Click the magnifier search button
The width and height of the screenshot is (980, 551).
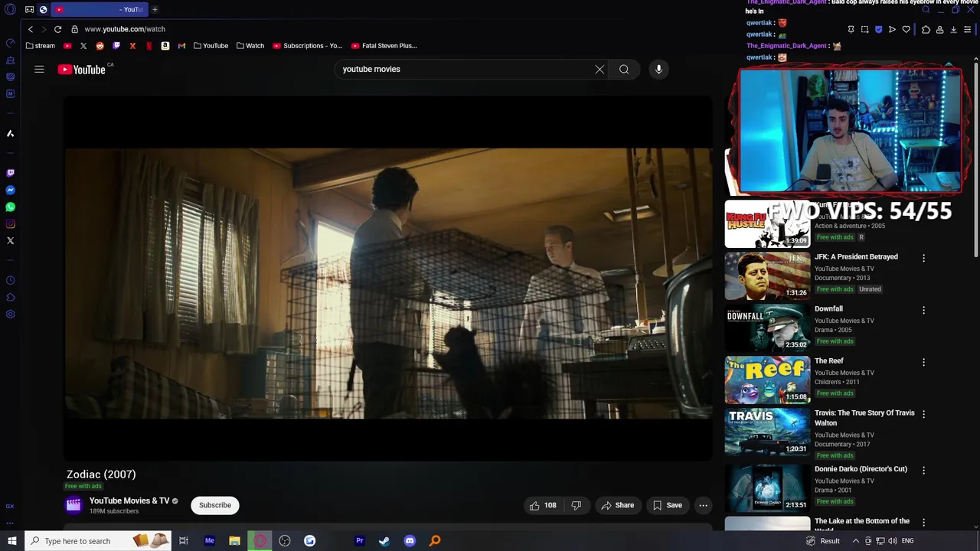pos(624,69)
